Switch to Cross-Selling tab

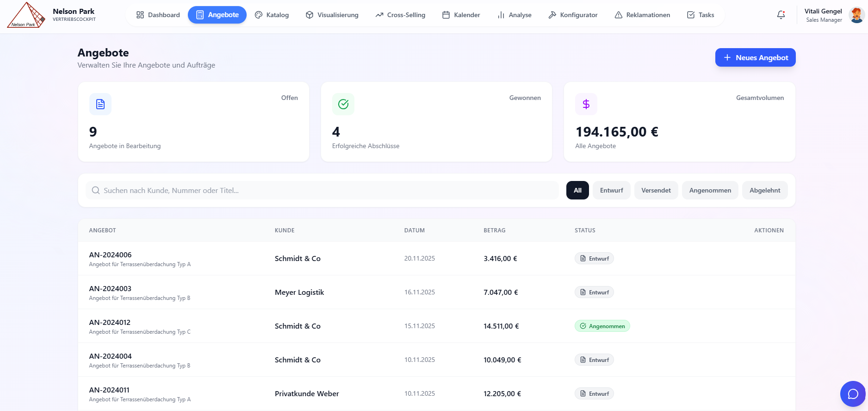400,15
